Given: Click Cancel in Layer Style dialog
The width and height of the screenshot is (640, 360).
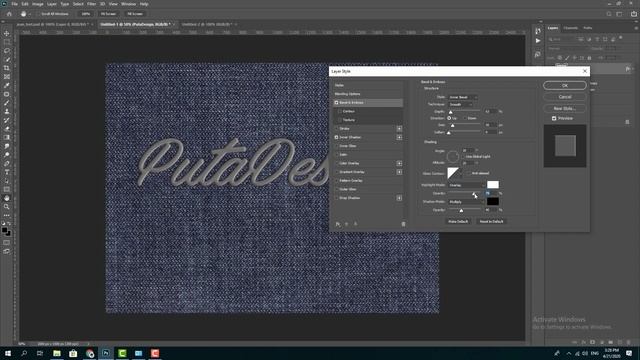Looking at the screenshot, I should 565,97.
